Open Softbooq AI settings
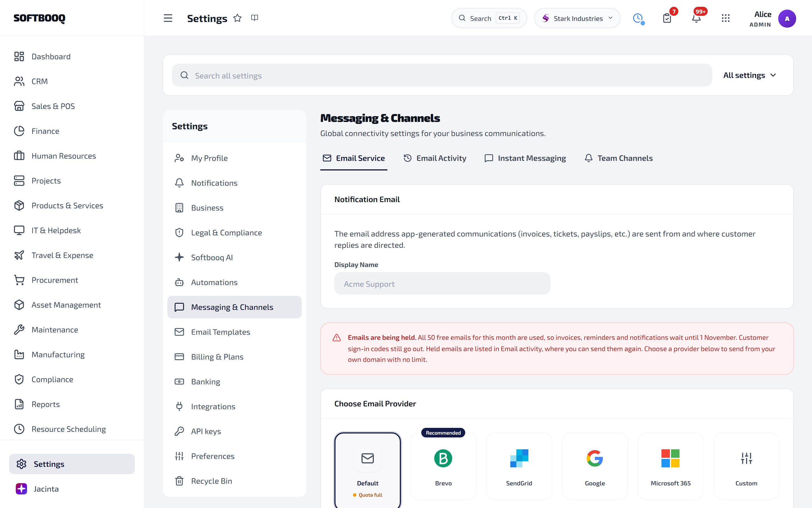The width and height of the screenshot is (812, 508). tap(235, 258)
